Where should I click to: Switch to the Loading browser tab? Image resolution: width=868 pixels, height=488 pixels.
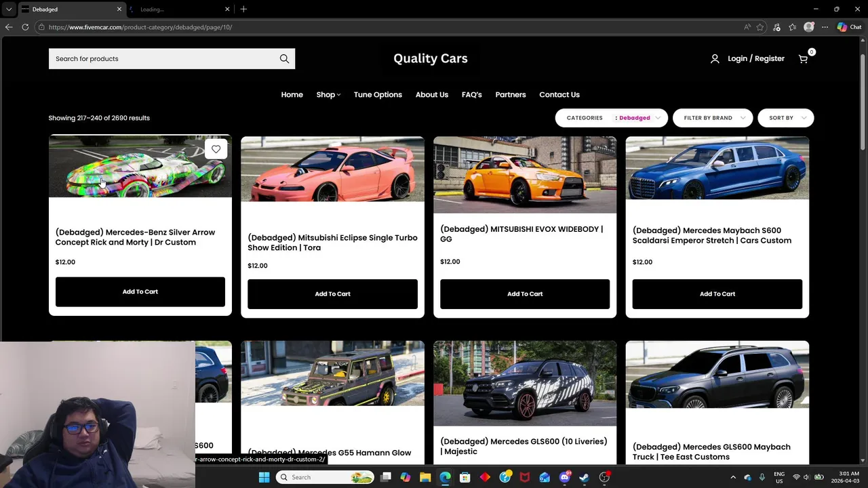(180, 9)
